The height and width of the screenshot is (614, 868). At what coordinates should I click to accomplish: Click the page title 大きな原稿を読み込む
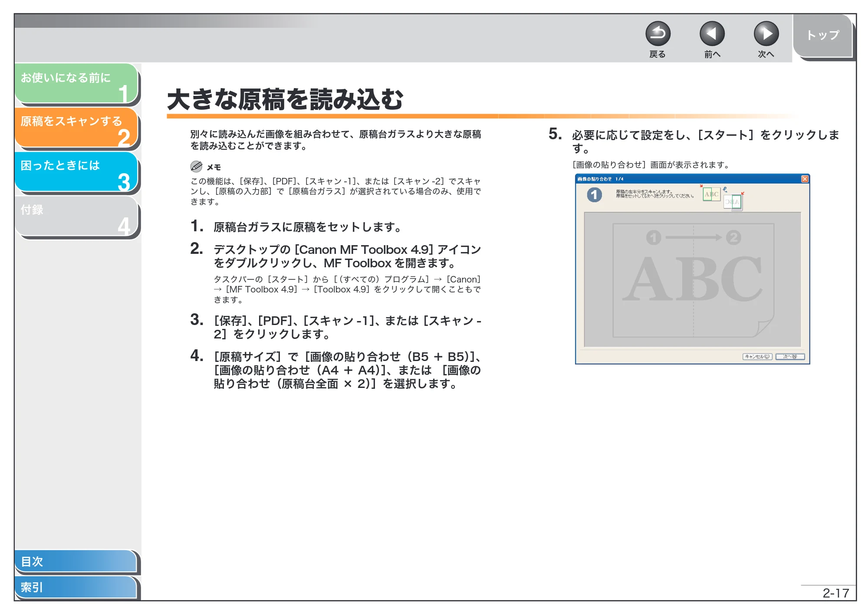tap(286, 99)
